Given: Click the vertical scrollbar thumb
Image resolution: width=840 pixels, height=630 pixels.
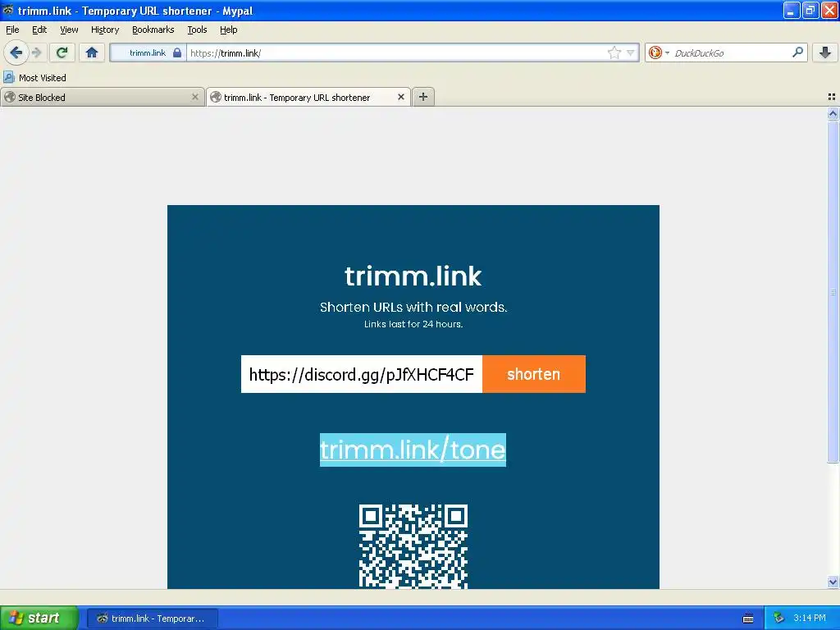Looking at the screenshot, I should (x=833, y=291).
